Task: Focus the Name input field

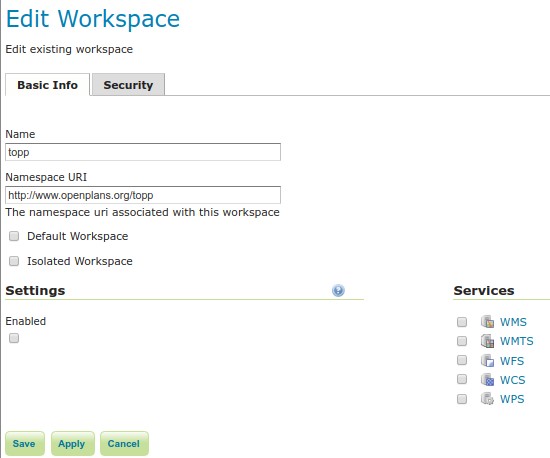Action: (143, 152)
